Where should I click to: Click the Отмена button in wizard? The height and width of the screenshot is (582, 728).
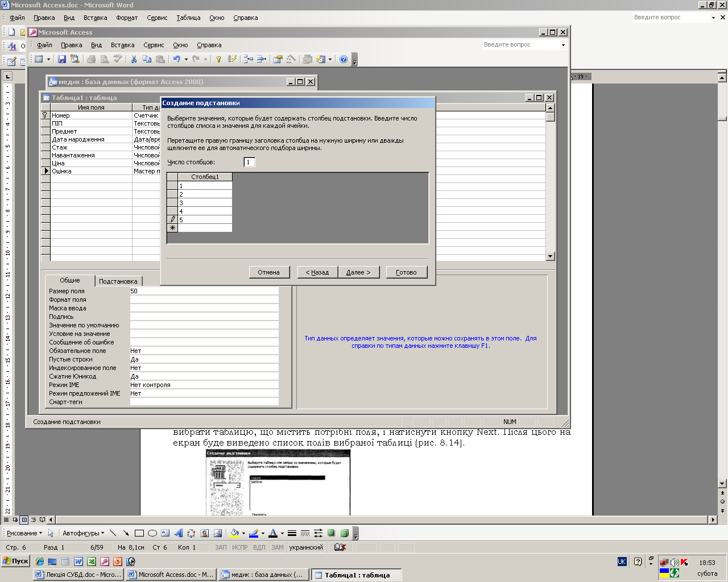(x=269, y=272)
